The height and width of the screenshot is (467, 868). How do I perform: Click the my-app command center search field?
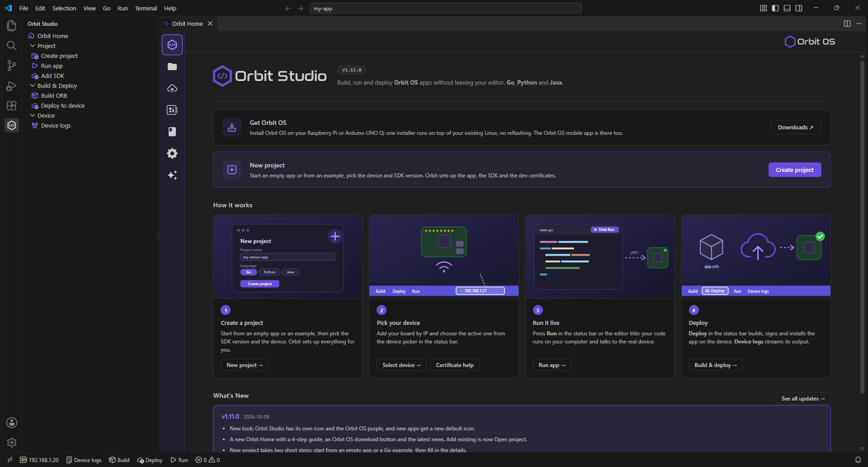pyautogui.click(x=445, y=8)
